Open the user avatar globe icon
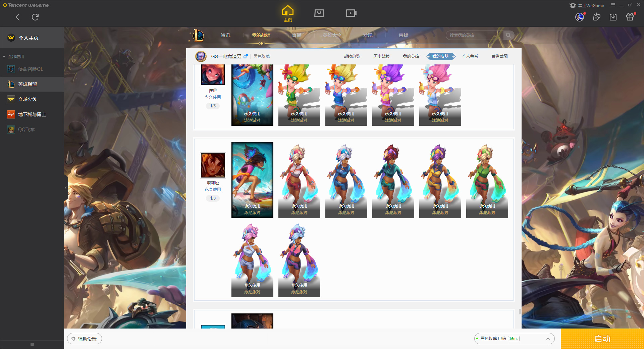The height and width of the screenshot is (349, 644). click(x=580, y=17)
